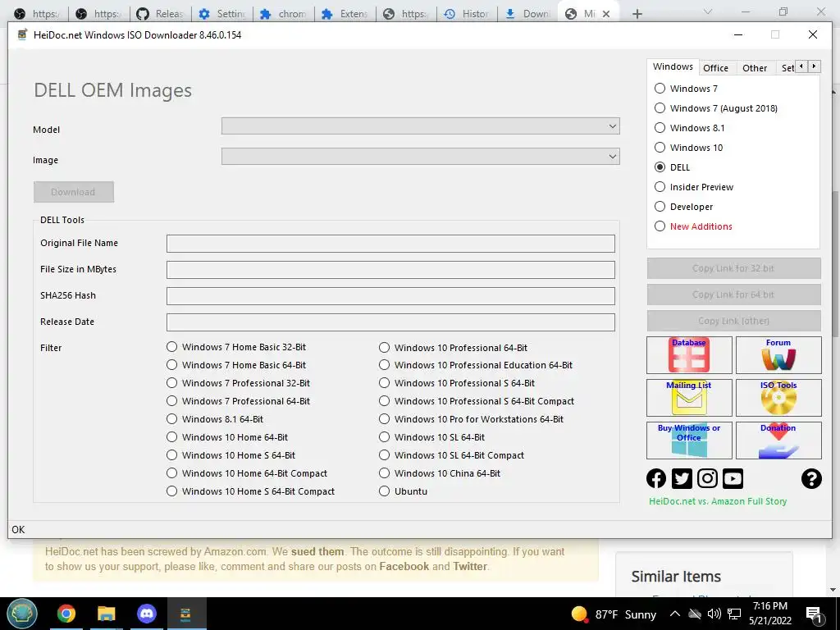The height and width of the screenshot is (630, 840).
Task: Open the Mailing List tile
Action: click(689, 398)
